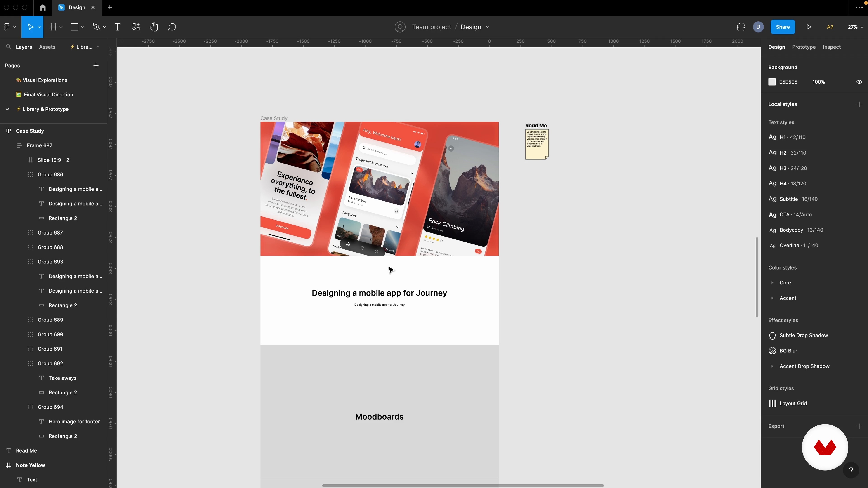Switch to the Prototype tab
The height and width of the screenshot is (488, 868).
[x=804, y=47]
